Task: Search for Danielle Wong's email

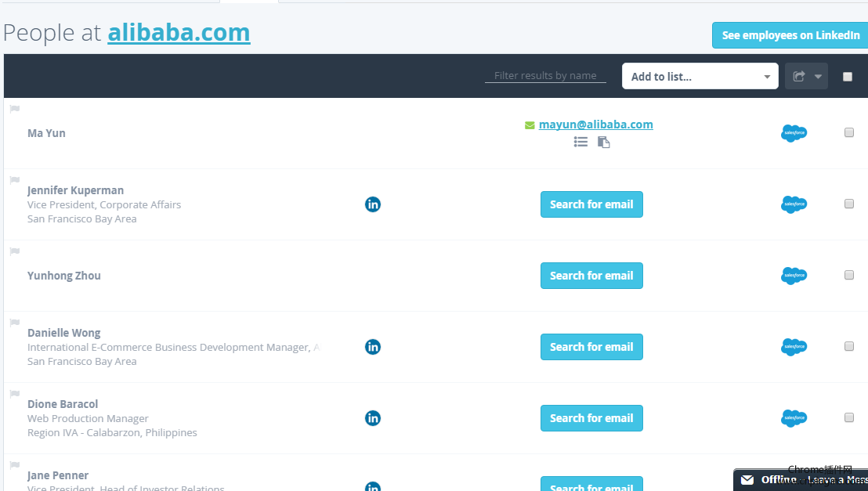Action: click(591, 347)
